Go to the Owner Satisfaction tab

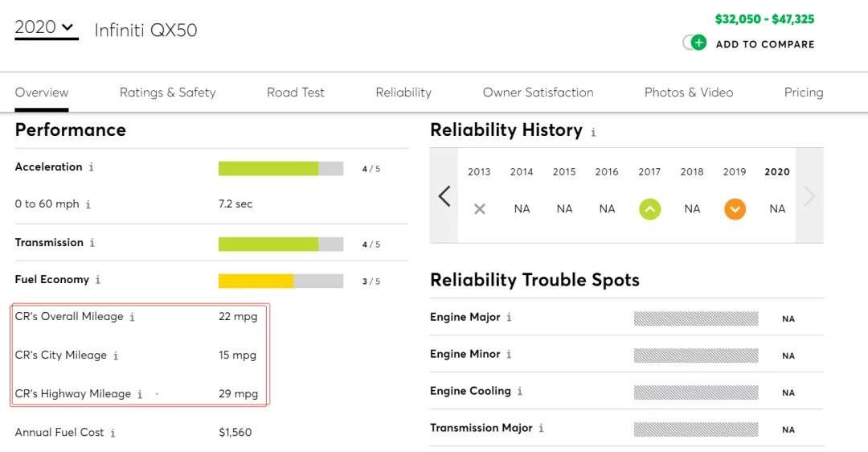pos(538,92)
